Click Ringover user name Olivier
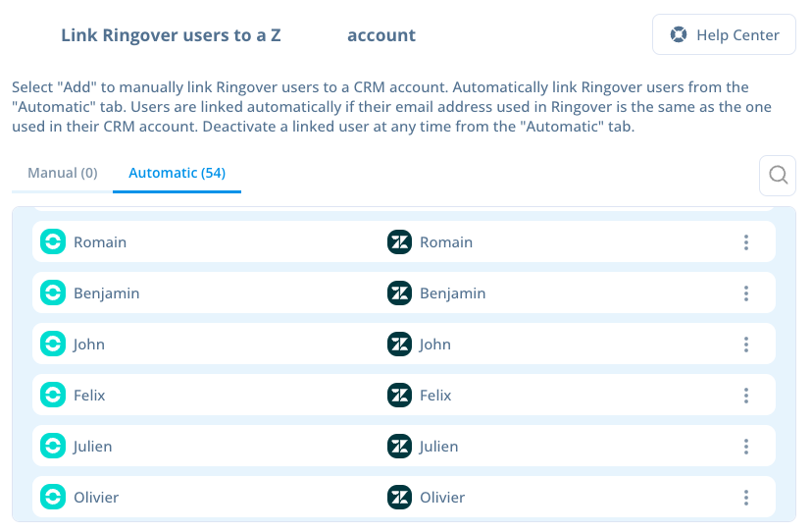 pos(96,498)
